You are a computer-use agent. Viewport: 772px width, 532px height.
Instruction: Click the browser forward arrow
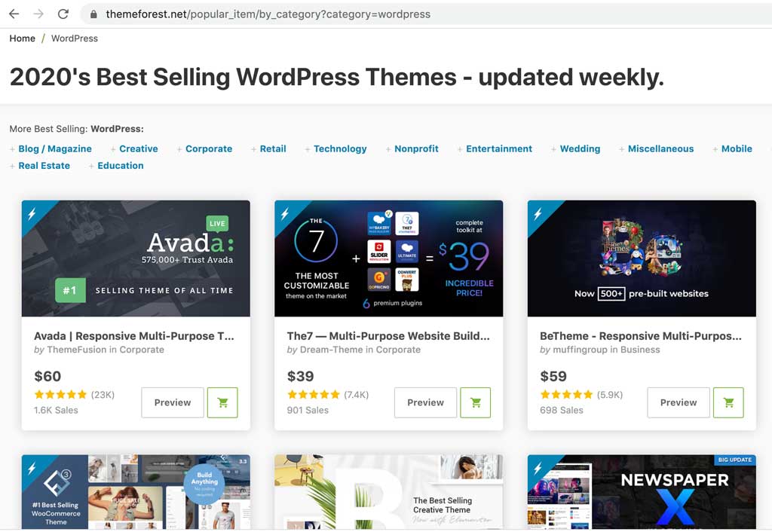click(38, 14)
